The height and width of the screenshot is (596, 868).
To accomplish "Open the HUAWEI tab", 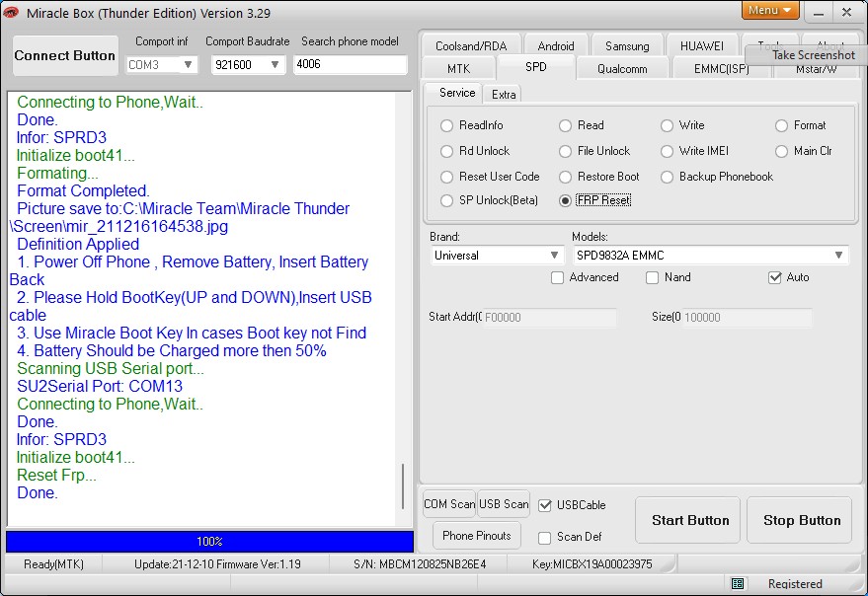I will [x=702, y=46].
